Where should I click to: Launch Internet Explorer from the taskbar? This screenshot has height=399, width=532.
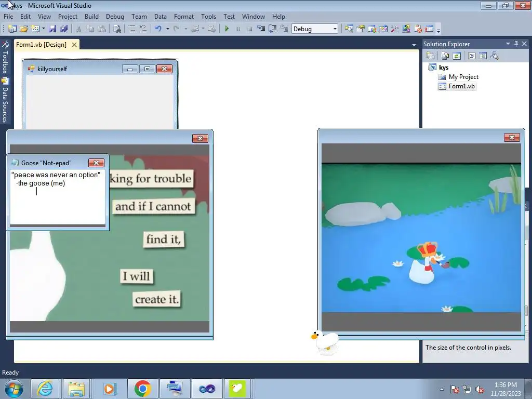[45, 389]
